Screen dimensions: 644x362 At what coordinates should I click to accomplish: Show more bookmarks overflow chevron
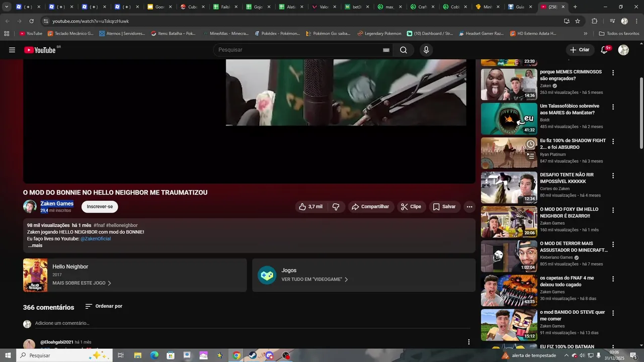coord(585,34)
